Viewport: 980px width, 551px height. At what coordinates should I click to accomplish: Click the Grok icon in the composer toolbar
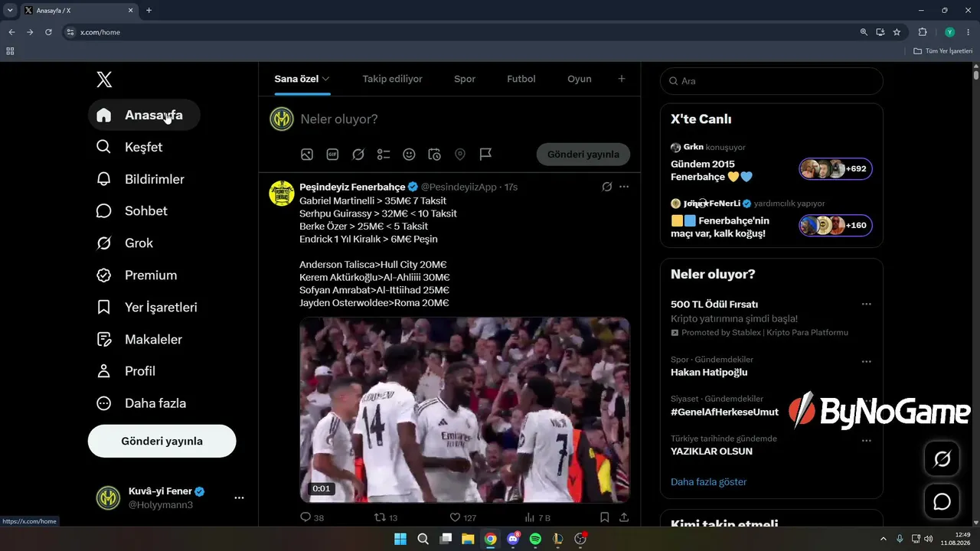(358, 155)
